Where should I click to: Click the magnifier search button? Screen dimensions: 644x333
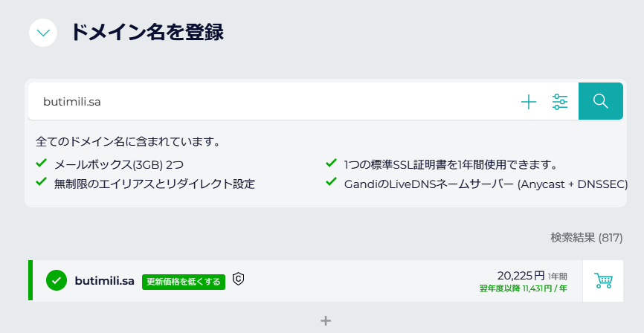click(600, 101)
